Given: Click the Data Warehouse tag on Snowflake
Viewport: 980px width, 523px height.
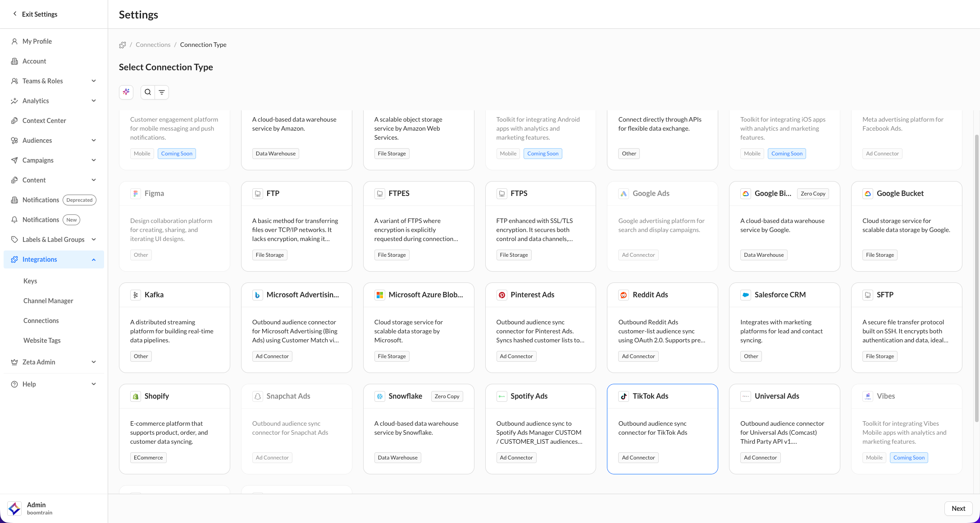Looking at the screenshot, I should click(x=398, y=458).
